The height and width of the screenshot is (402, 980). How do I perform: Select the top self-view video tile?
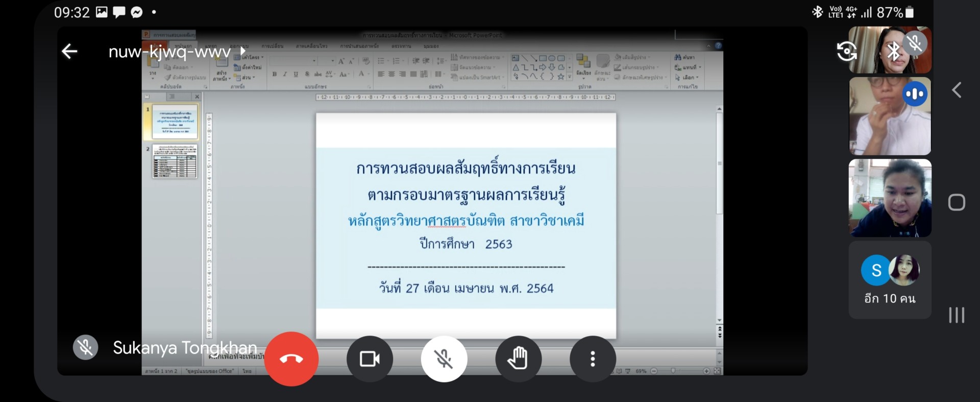[x=890, y=50]
